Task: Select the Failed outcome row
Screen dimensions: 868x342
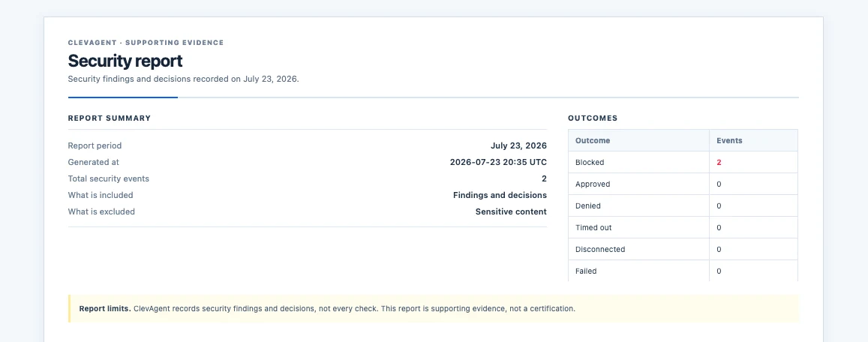Action: [683, 271]
